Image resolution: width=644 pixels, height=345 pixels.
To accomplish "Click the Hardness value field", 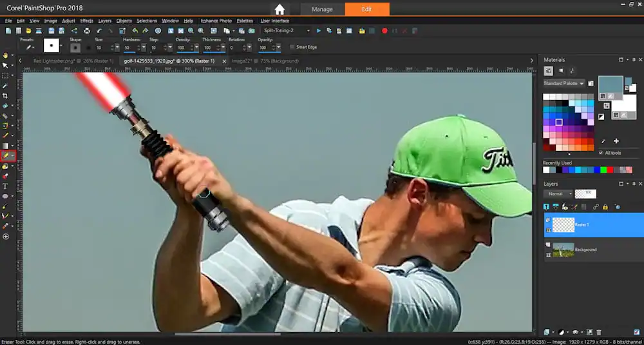I will point(128,48).
